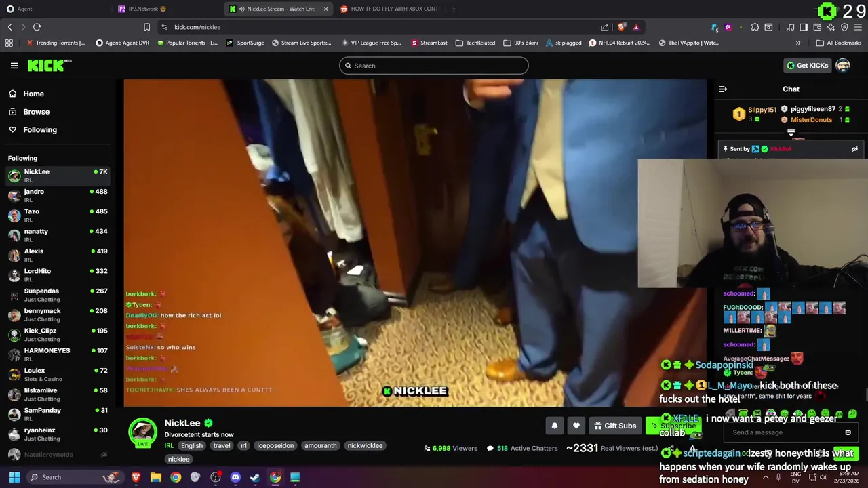The height and width of the screenshot is (488, 868).
Task: Open the Windows Start menu
Action: (14, 477)
